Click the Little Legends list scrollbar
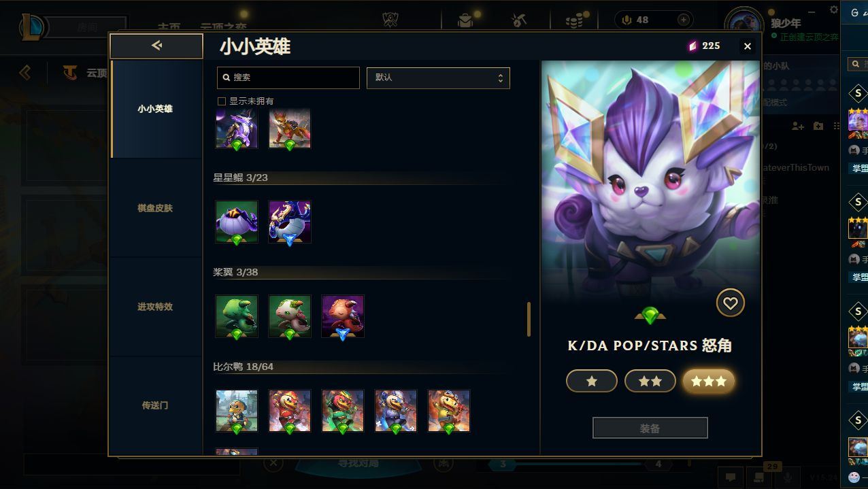The width and height of the screenshot is (868, 489). click(x=529, y=320)
